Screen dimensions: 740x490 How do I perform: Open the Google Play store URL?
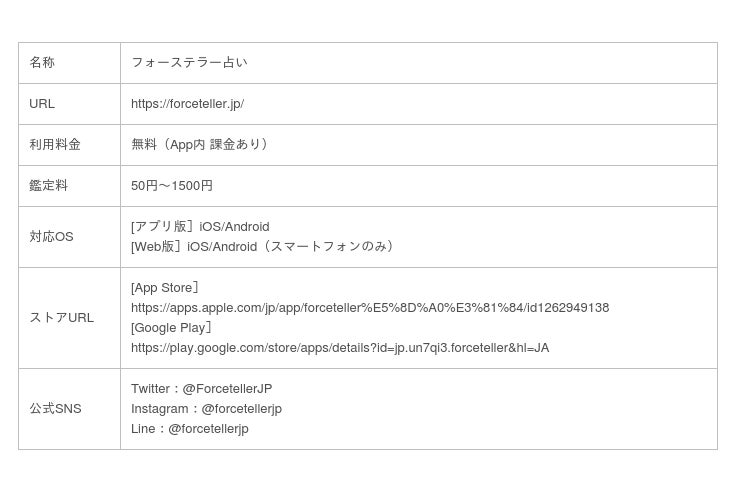tap(339, 348)
